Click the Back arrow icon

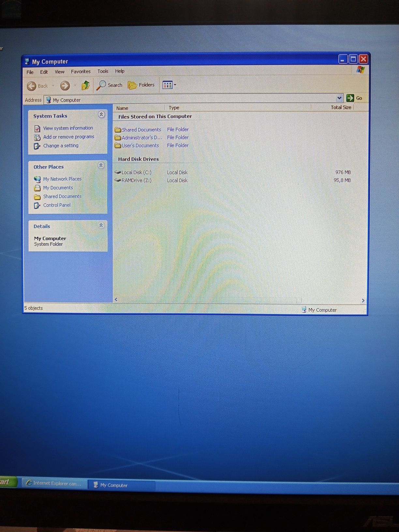pos(31,86)
